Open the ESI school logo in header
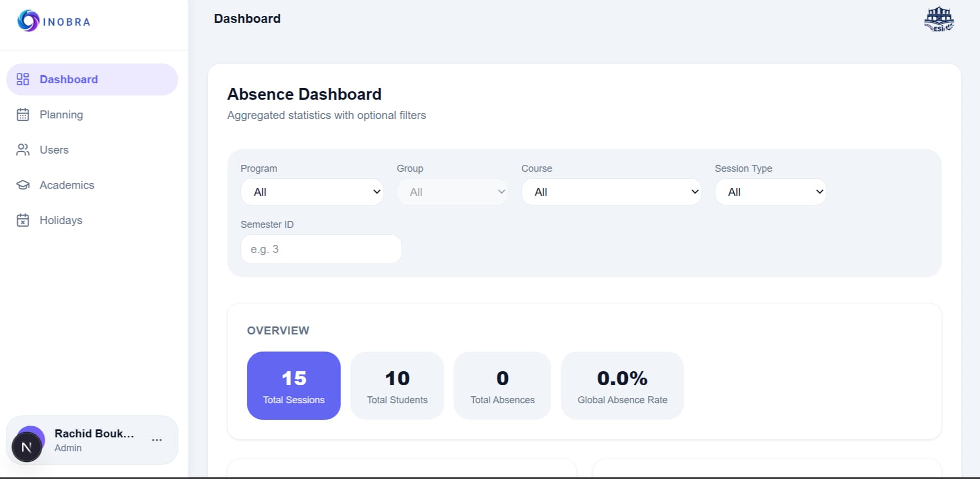The image size is (980, 479). 939,19
